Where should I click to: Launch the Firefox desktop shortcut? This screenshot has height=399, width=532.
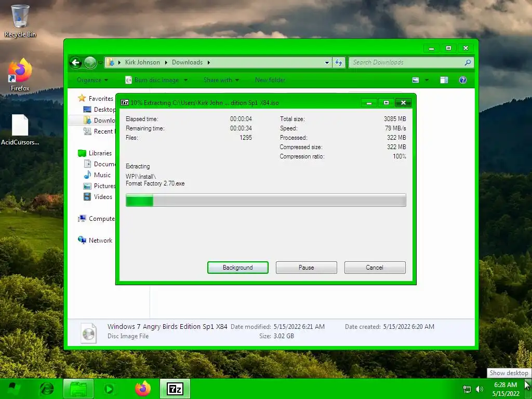[20, 75]
